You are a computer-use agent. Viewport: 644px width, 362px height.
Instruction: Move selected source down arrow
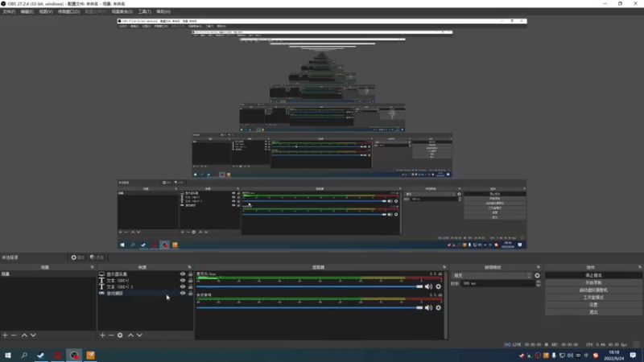(139, 335)
